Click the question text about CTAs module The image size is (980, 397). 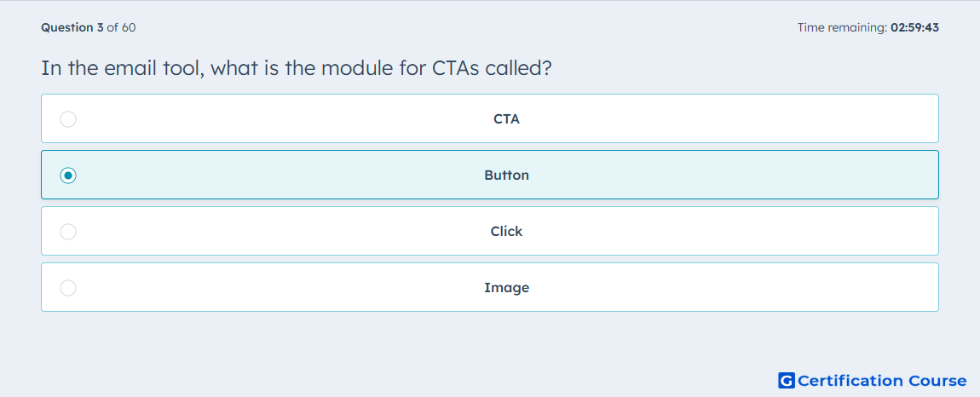point(297,67)
